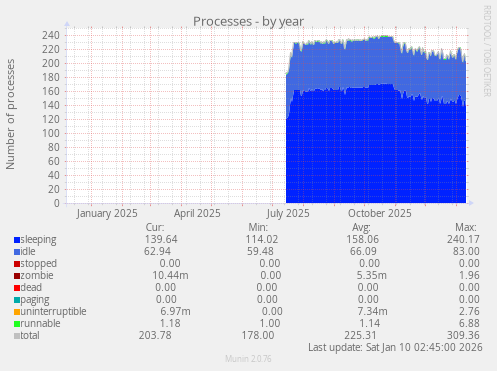The height and width of the screenshot is (371, 497).
Task: Click total current value 203.78
Action: click(x=155, y=335)
